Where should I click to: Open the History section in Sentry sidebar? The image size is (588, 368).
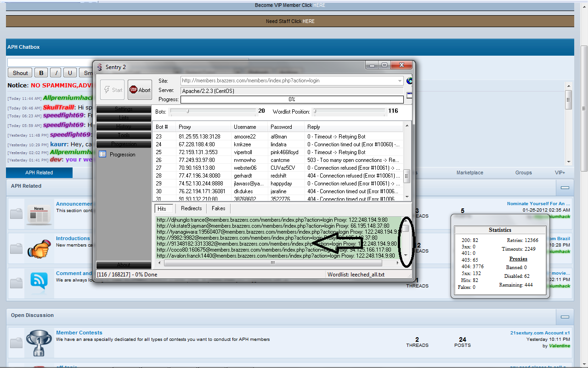point(124,126)
